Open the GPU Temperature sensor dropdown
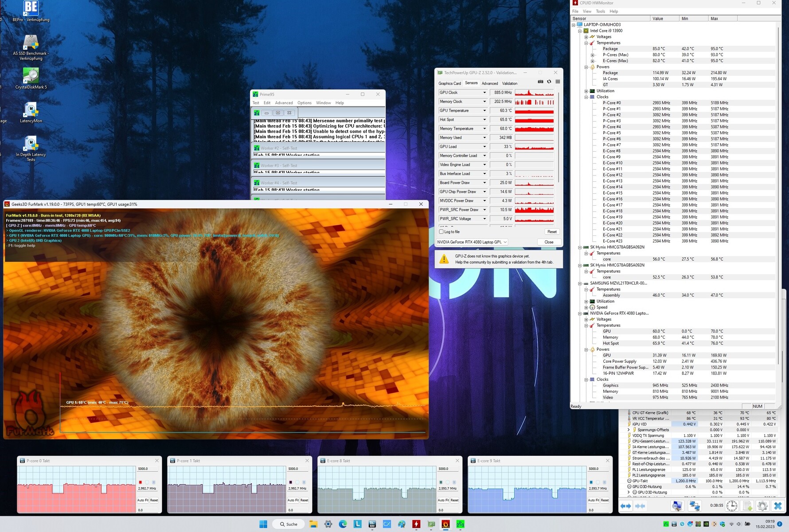Screen dimensions: 789x532 tap(484, 110)
